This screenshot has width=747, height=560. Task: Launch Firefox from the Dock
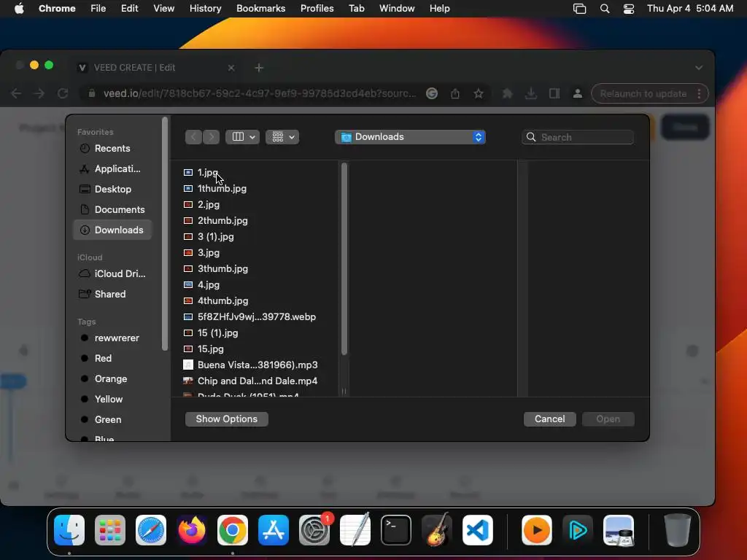tap(192, 530)
